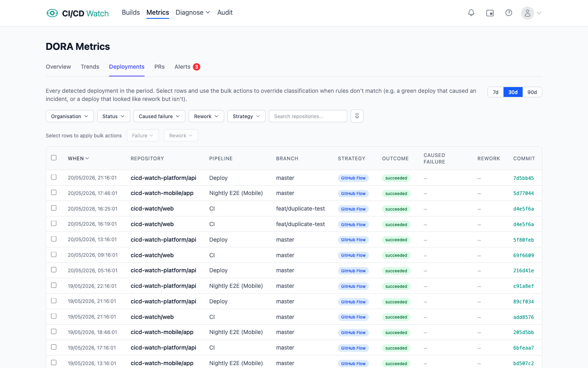Sort by the WHEN column header

(78, 159)
